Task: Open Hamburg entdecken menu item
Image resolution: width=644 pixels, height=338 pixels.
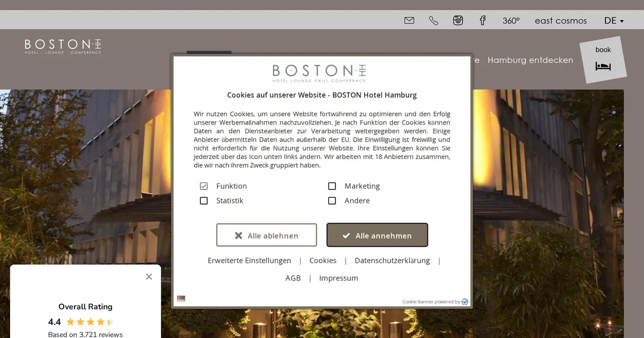Action: click(530, 60)
